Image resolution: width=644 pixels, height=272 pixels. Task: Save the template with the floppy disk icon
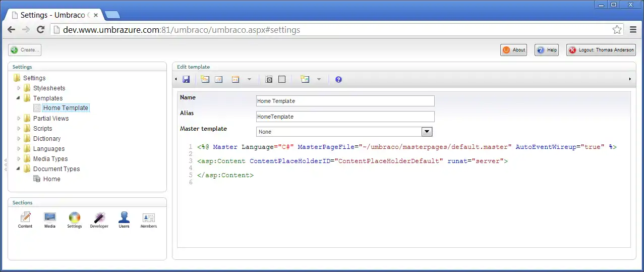click(x=186, y=79)
